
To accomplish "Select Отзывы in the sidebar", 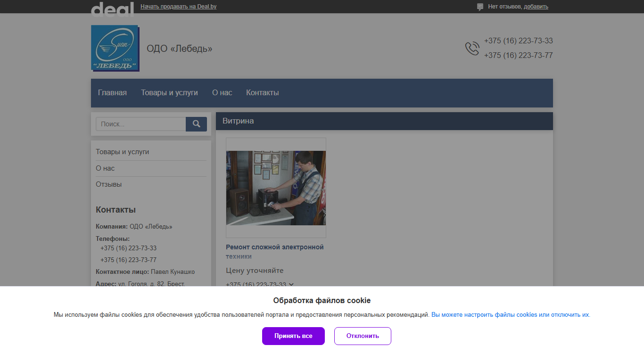I will click(x=108, y=184).
